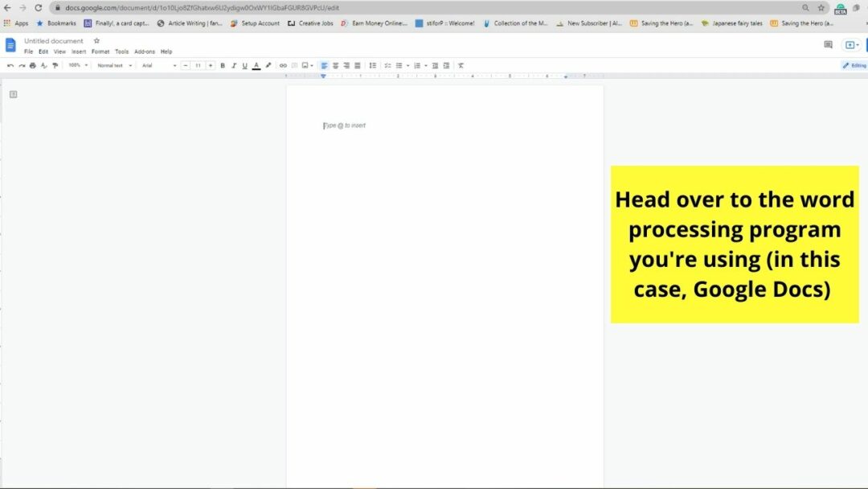
Task: Click the Decrease indent icon
Action: pos(435,65)
